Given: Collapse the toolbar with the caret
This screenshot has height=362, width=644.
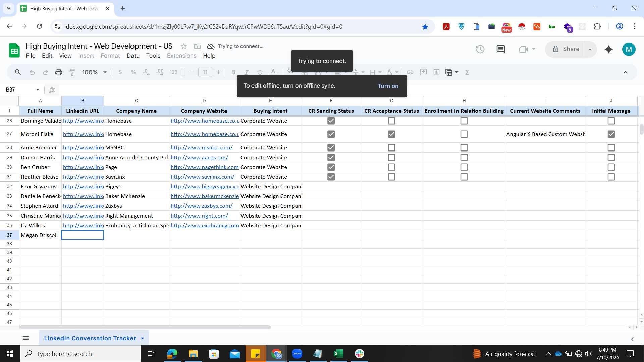Looking at the screenshot, I should tap(625, 72).
